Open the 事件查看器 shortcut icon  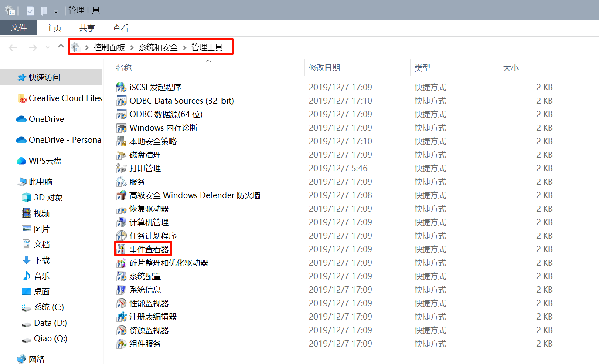tap(121, 249)
